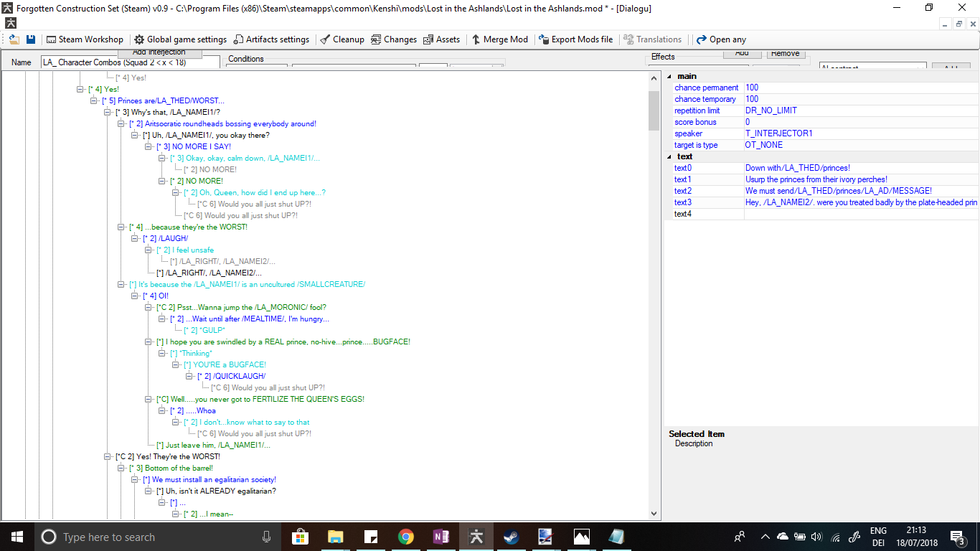Collapse the '[* 4] OI!' node
980x551 pixels.
[x=135, y=296]
